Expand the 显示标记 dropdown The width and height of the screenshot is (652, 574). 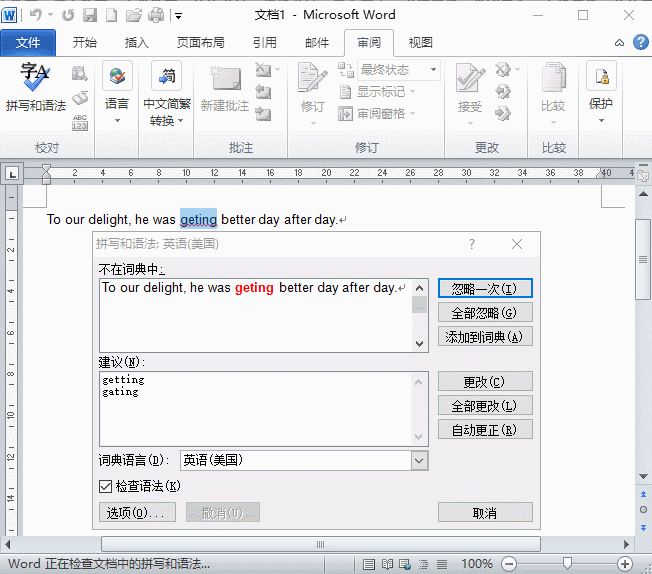[x=412, y=92]
